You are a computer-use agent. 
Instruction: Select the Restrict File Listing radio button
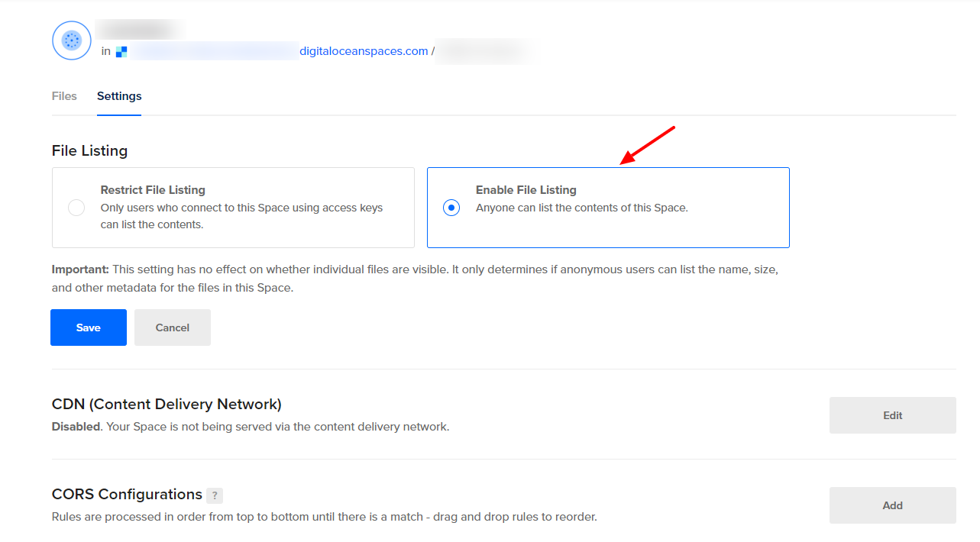[76, 208]
